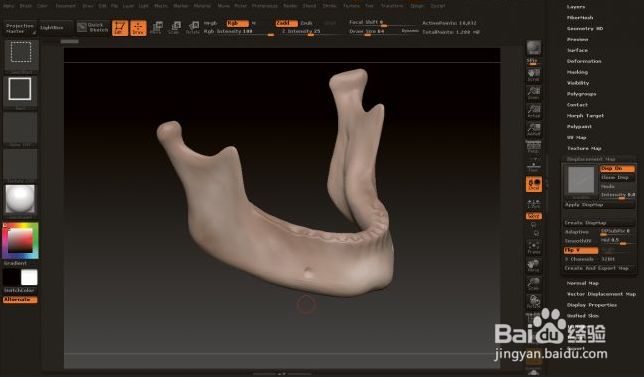Click the color picker square

click(20, 241)
